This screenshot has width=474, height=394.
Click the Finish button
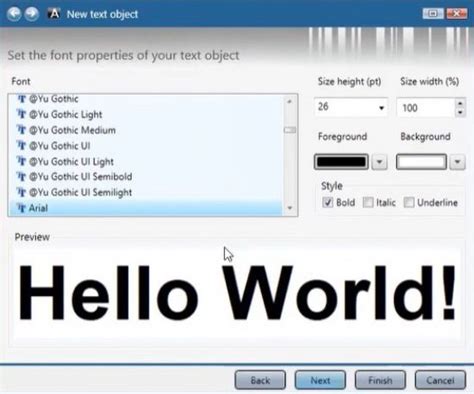point(380,380)
